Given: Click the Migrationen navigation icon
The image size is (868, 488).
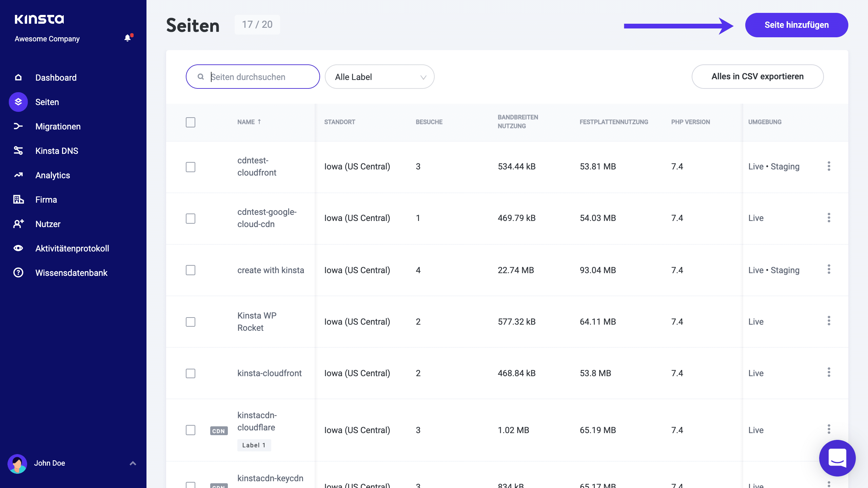Looking at the screenshot, I should pyautogui.click(x=18, y=126).
